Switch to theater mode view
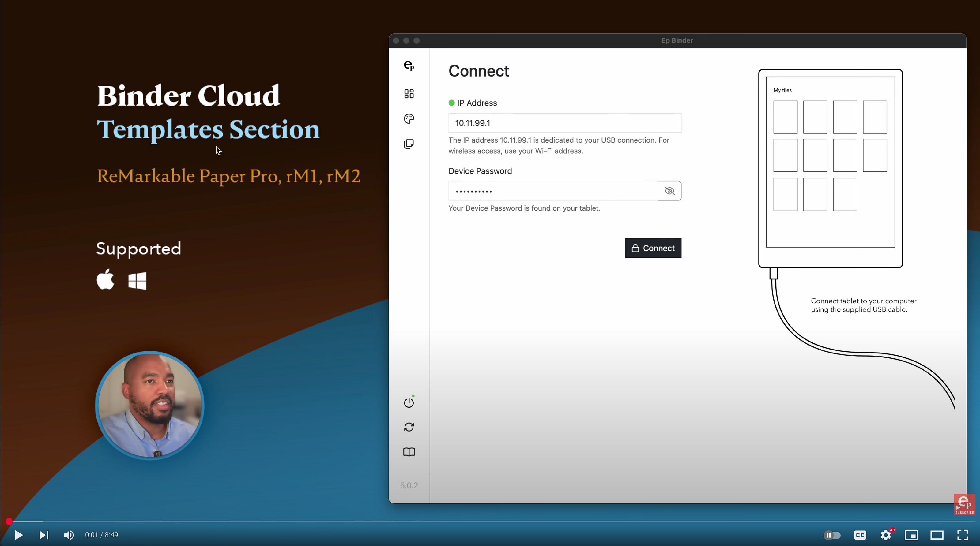The image size is (980, 546). [937, 535]
